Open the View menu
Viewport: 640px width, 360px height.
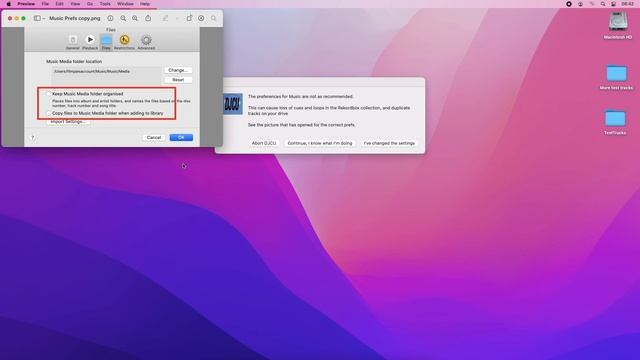(75, 4)
